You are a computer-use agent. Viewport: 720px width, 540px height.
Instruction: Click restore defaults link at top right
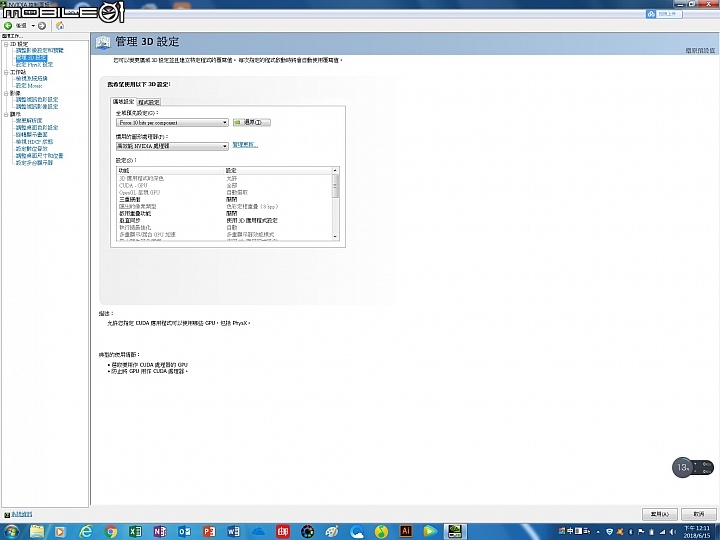700,50
